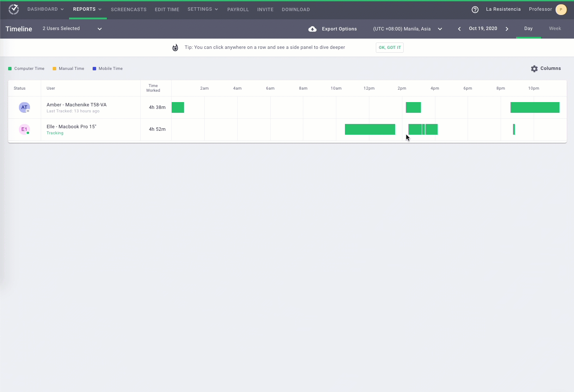Click the 12pm hour label
Image resolution: width=574 pixels, height=392 pixels.
[x=369, y=88]
